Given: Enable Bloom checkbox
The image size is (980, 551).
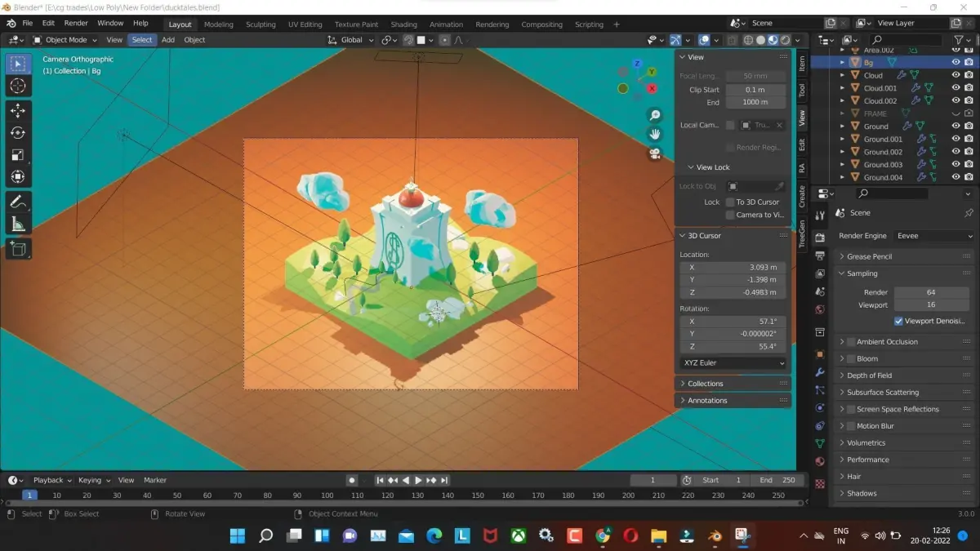Looking at the screenshot, I should pyautogui.click(x=851, y=358).
